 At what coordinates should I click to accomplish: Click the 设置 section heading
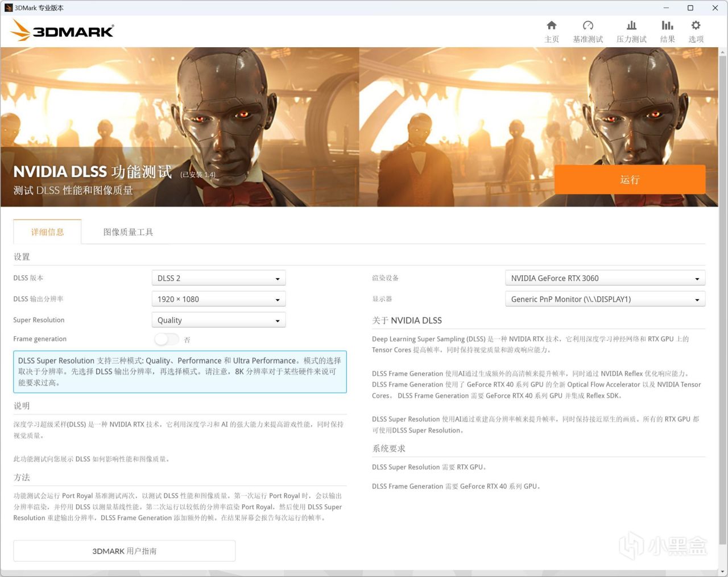[x=22, y=257]
